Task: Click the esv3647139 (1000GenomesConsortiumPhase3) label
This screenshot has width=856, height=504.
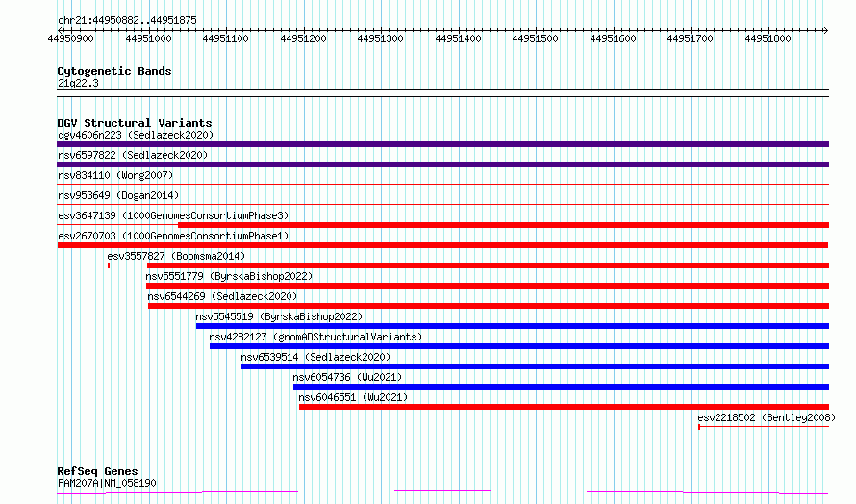Action: (173, 215)
